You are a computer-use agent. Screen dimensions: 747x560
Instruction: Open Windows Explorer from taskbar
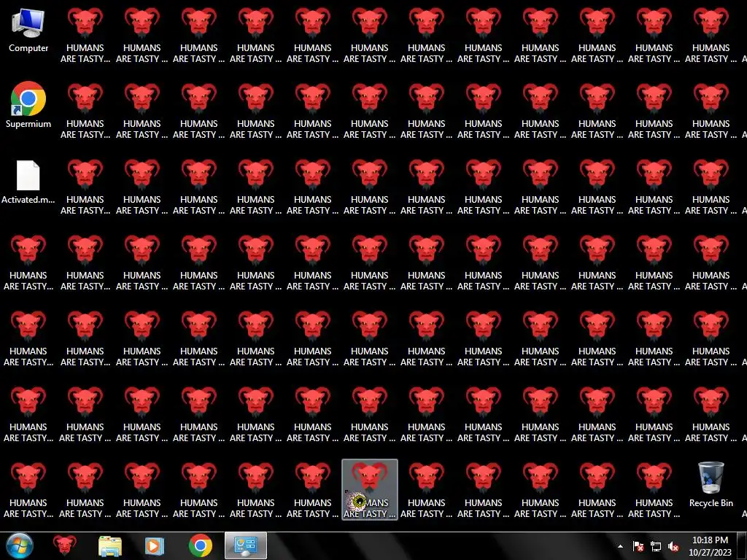point(110,545)
